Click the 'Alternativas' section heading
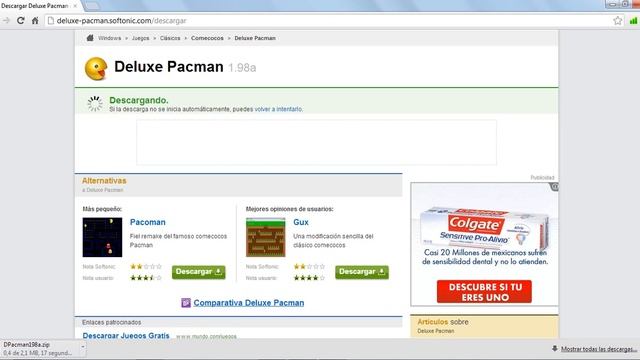 click(104, 180)
